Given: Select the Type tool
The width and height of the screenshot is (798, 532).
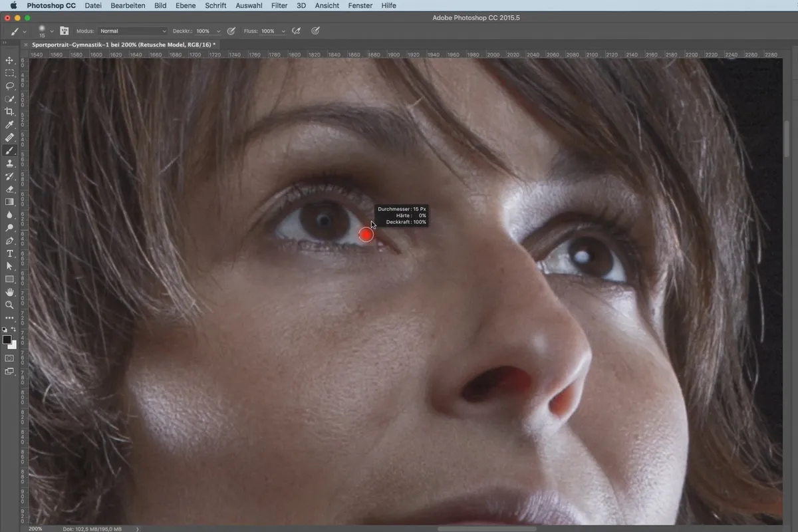Looking at the screenshot, I should (x=10, y=253).
